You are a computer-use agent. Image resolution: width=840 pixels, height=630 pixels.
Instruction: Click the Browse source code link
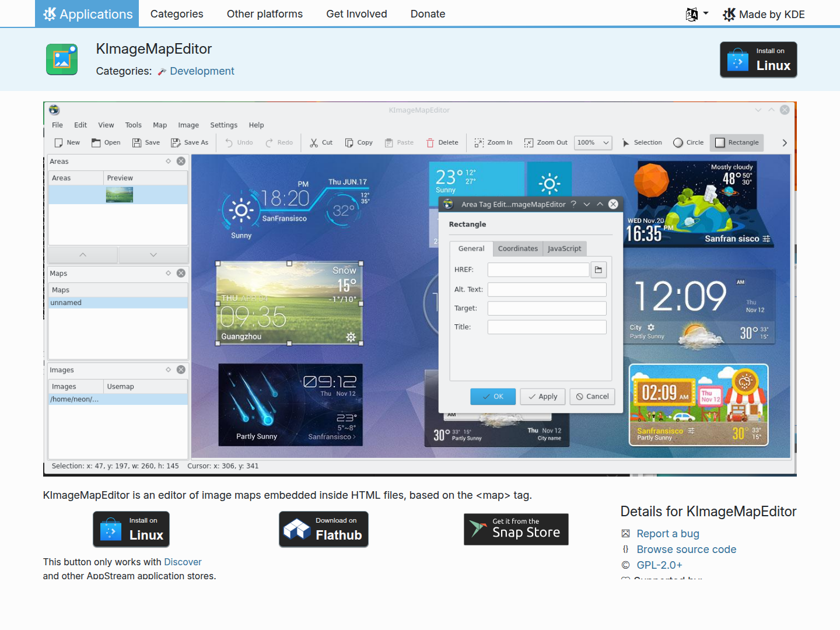(687, 549)
